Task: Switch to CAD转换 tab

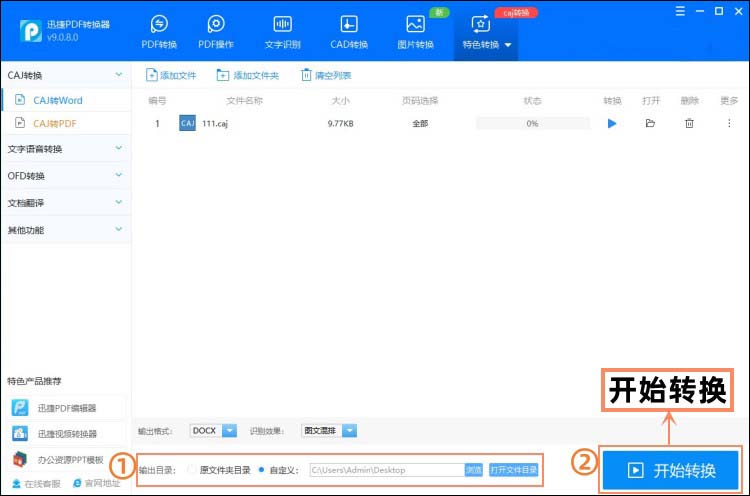Action: click(349, 32)
